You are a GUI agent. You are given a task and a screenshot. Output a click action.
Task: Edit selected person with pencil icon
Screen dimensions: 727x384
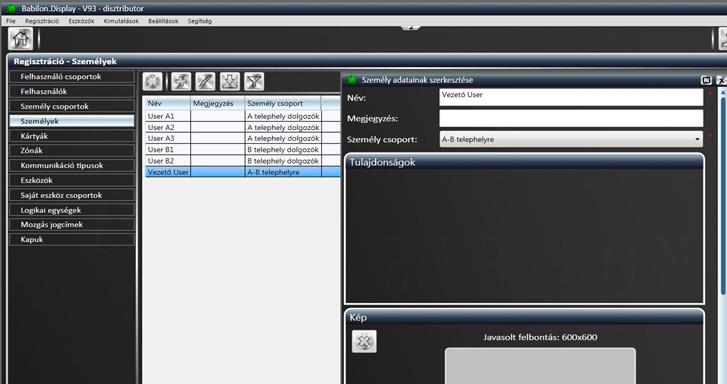pyautogui.click(x=205, y=82)
